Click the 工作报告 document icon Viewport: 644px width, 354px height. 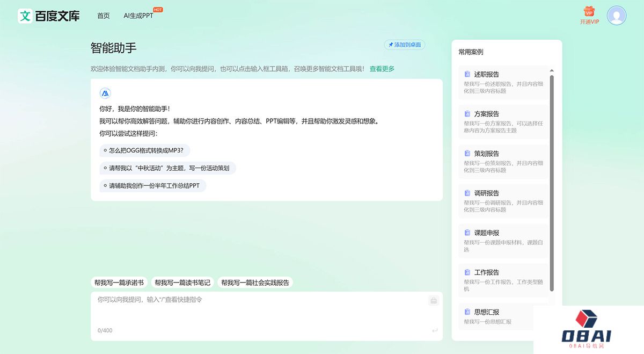pos(467,272)
